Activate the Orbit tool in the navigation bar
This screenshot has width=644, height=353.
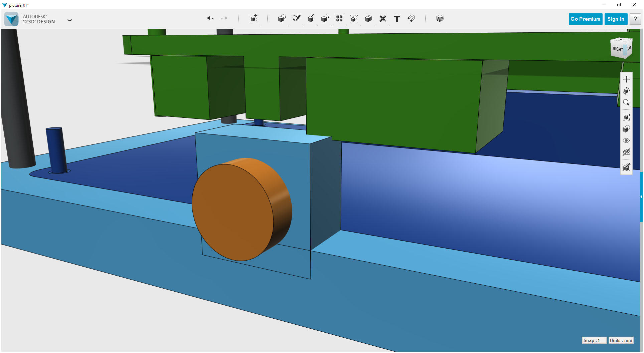click(627, 90)
